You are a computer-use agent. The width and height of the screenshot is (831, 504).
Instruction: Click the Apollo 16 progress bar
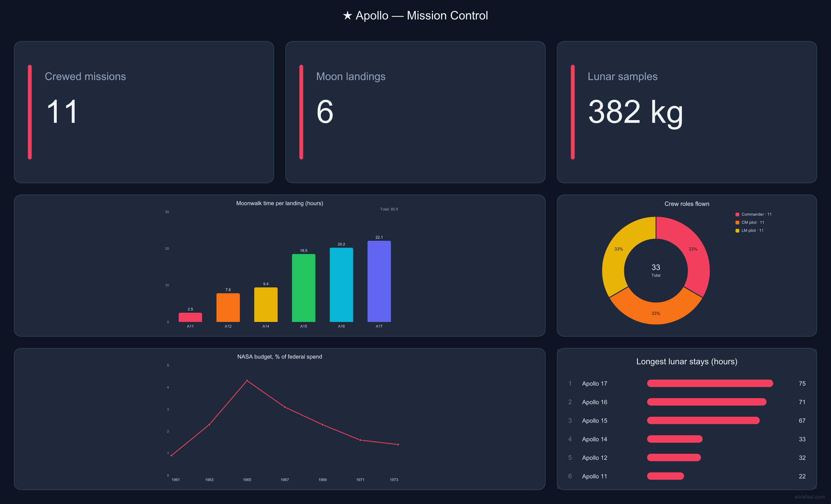[706, 402]
